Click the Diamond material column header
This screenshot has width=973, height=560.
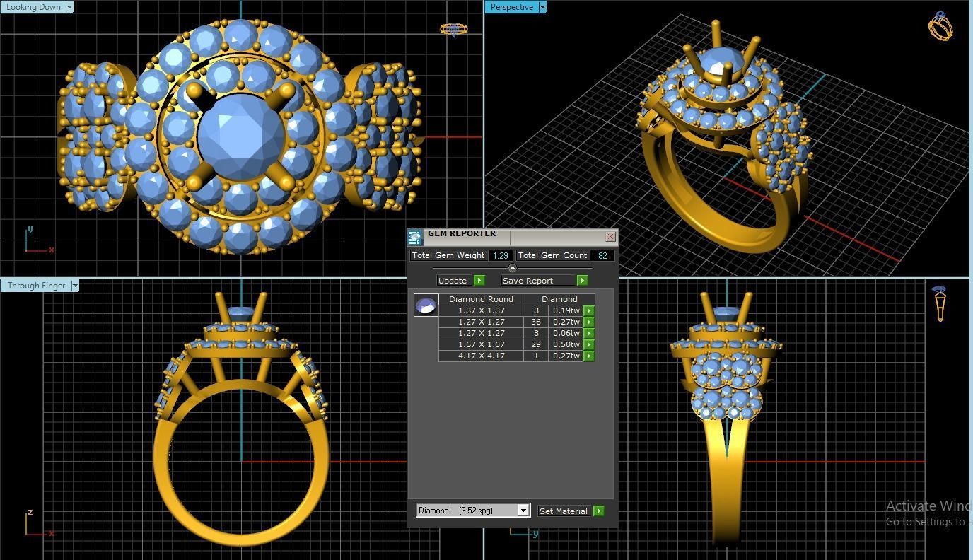559,299
